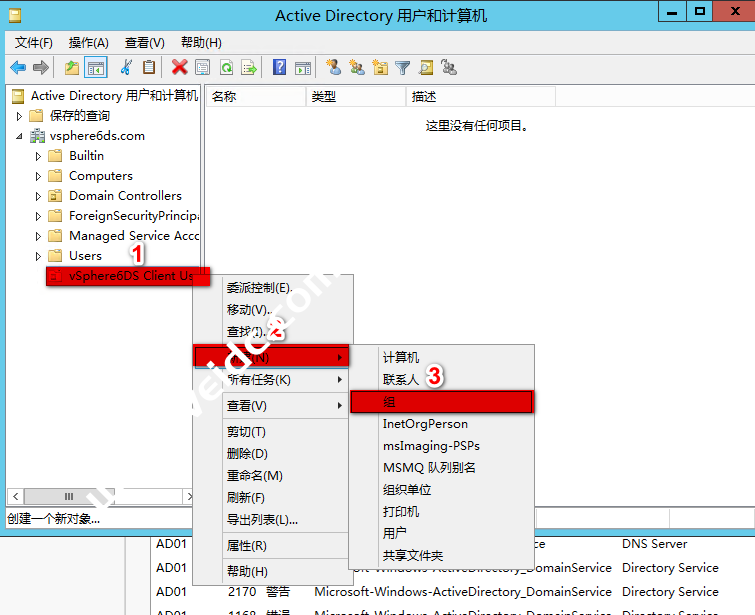Click the back arrow toolbar icon
This screenshot has width=755, height=615.
[18, 67]
